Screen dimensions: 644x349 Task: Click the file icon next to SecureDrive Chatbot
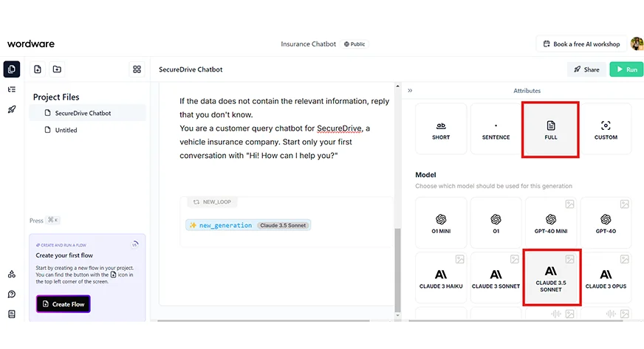click(x=48, y=112)
